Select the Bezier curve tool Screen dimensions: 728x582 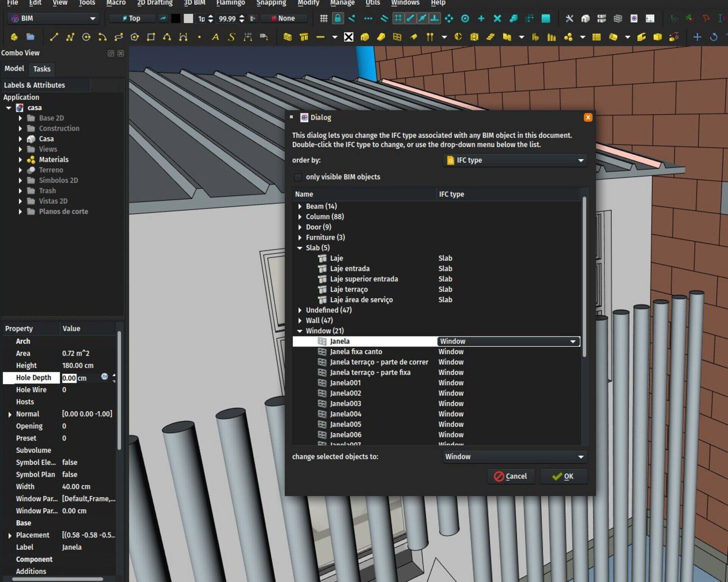point(183,37)
